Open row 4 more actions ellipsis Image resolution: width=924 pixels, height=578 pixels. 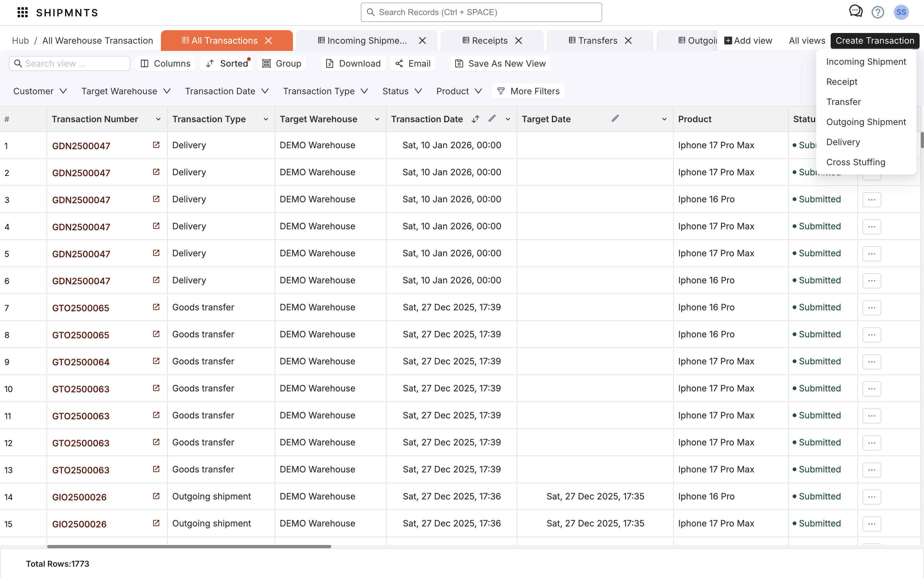[x=872, y=227]
